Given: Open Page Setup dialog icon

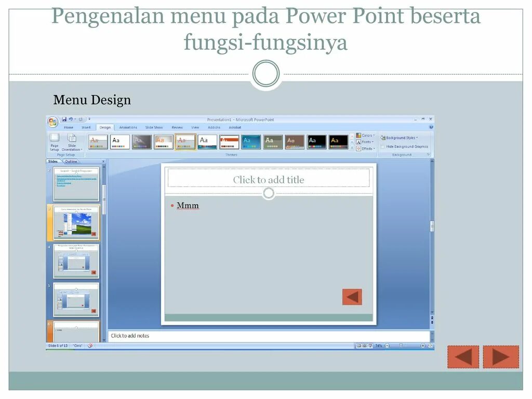Looking at the screenshot, I should pyautogui.click(x=54, y=142).
